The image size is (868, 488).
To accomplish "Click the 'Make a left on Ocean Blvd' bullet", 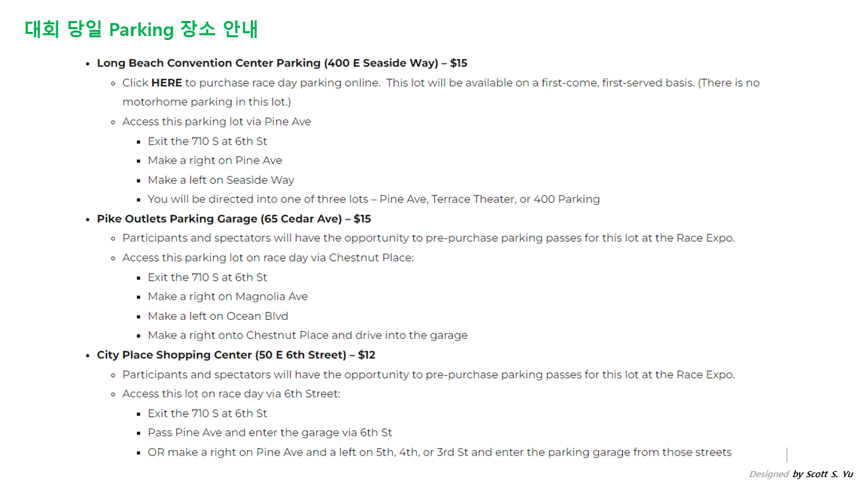I will click(x=218, y=316).
